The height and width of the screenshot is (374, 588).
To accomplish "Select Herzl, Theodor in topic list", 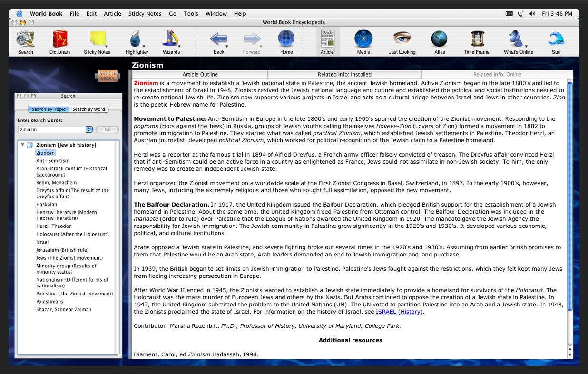I will (x=54, y=226).
